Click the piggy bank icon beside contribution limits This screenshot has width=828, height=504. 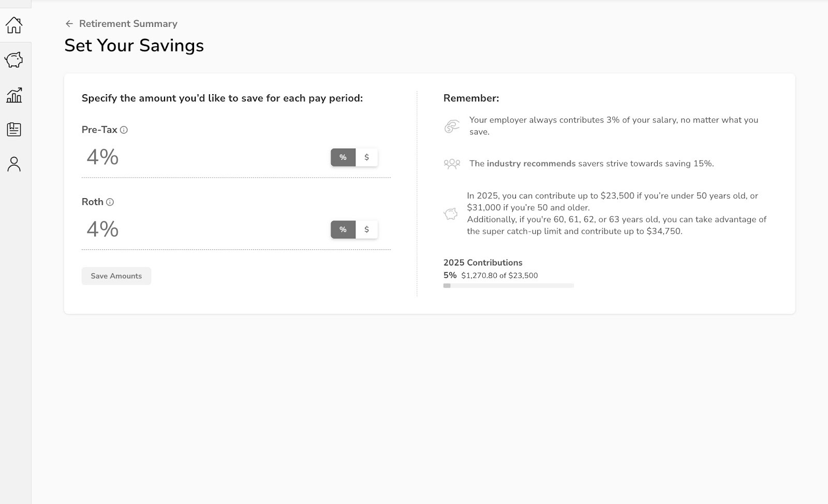[451, 214]
